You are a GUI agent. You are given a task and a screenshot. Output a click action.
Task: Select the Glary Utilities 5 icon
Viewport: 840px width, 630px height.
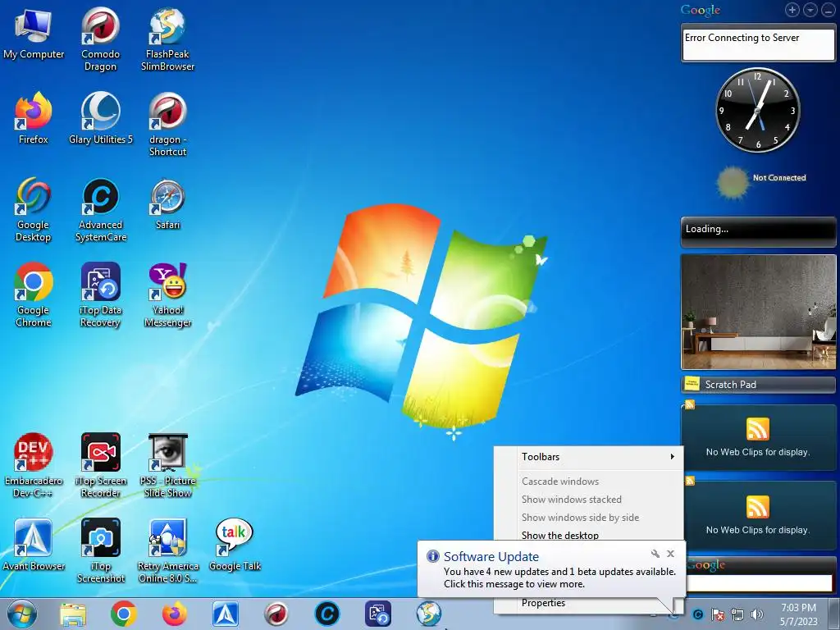click(100, 118)
